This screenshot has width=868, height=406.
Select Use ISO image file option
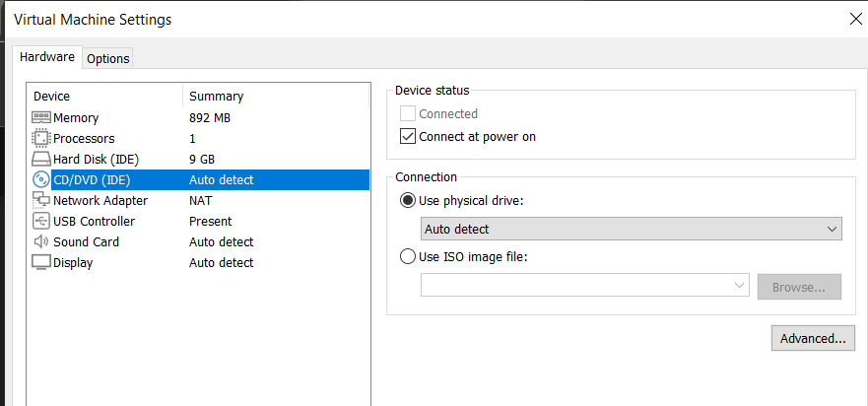click(x=408, y=257)
